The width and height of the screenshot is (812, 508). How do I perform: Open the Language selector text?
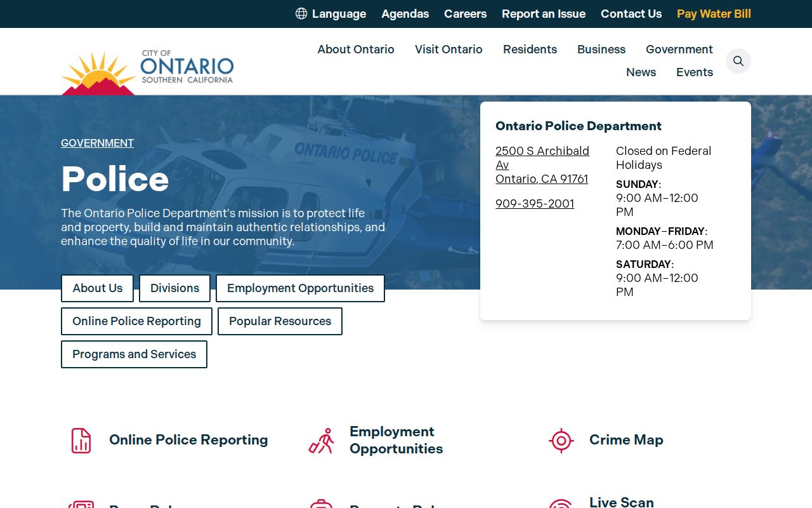tap(339, 14)
